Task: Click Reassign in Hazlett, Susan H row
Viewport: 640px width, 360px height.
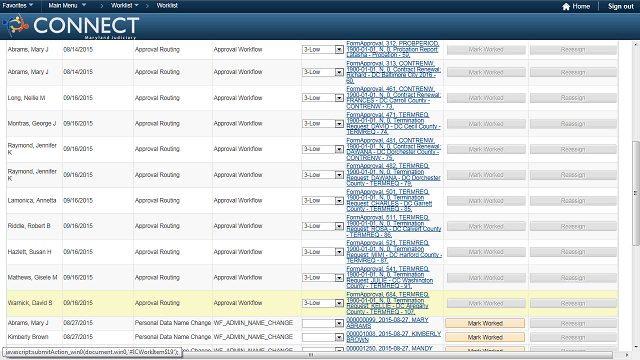Action: [x=573, y=252]
